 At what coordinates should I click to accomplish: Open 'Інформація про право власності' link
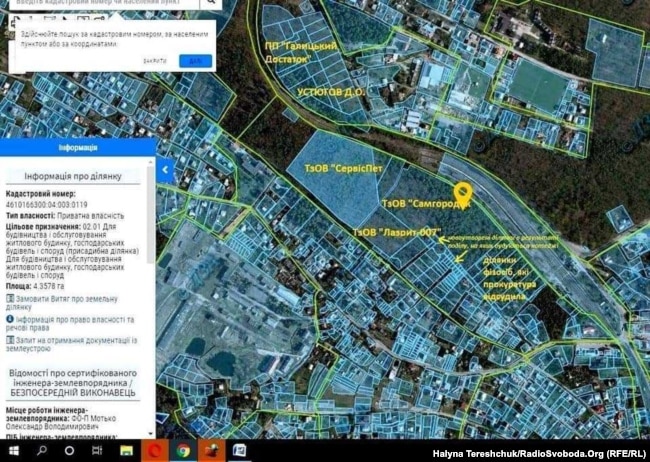pos(70,323)
